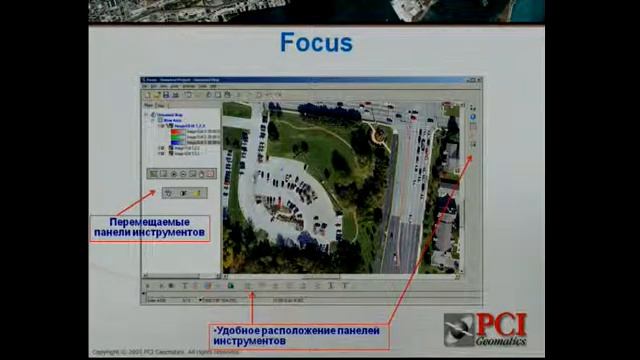Click the caption "Перемещаемые панели инструментов"
The image size is (640, 360).
pos(149,227)
